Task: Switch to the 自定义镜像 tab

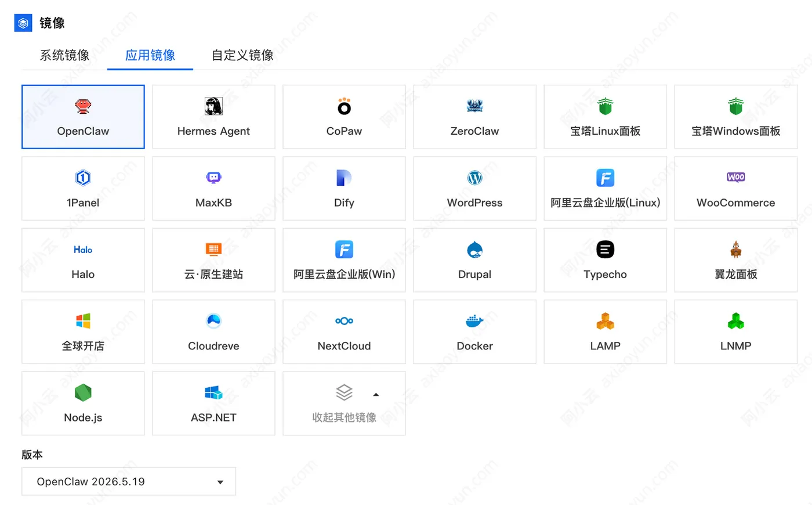Action: pyautogui.click(x=242, y=55)
